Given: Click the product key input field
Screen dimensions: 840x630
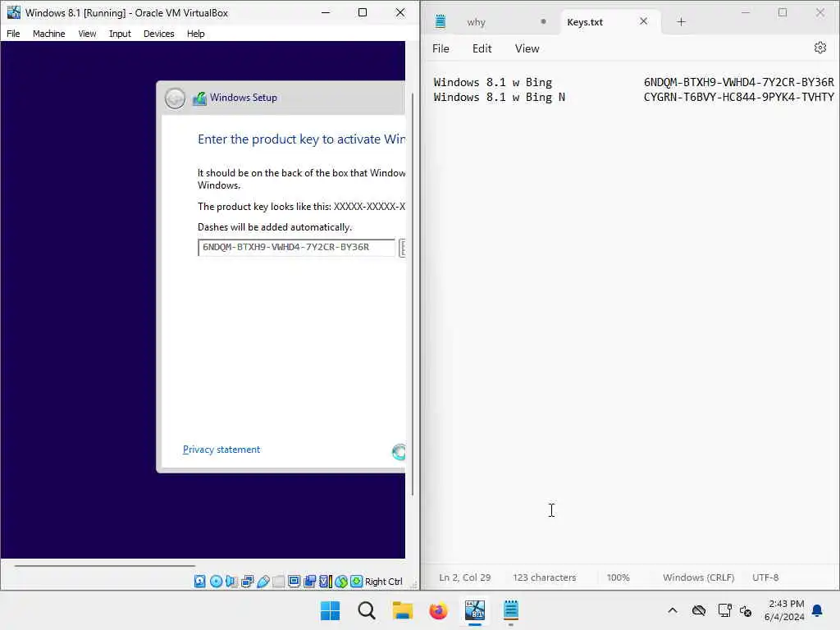Looking at the screenshot, I should 296,248.
